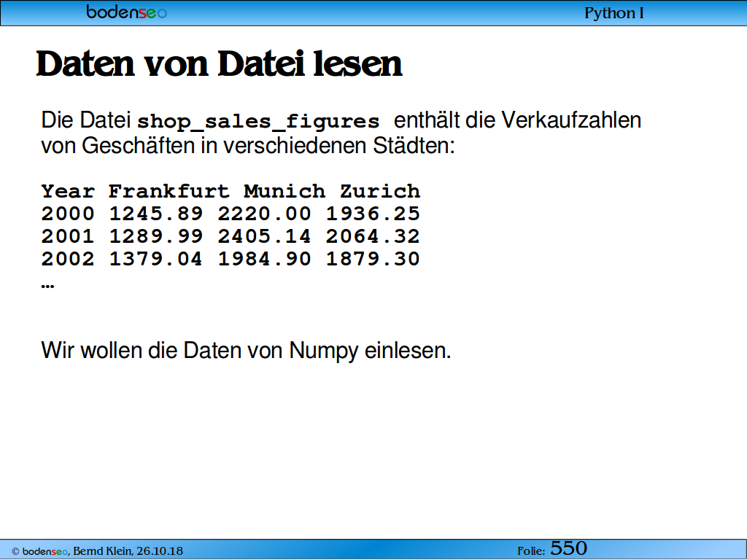
Task: Click the title 'Daten von Datei lesen'
Action: coord(219,64)
